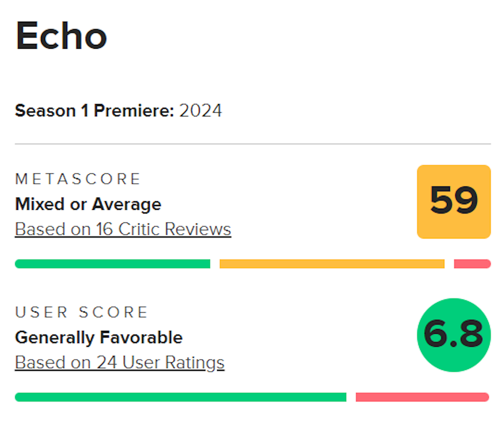Open the 24 User Ratings link
This screenshot has height=424, width=504.
pyautogui.click(x=119, y=362)
